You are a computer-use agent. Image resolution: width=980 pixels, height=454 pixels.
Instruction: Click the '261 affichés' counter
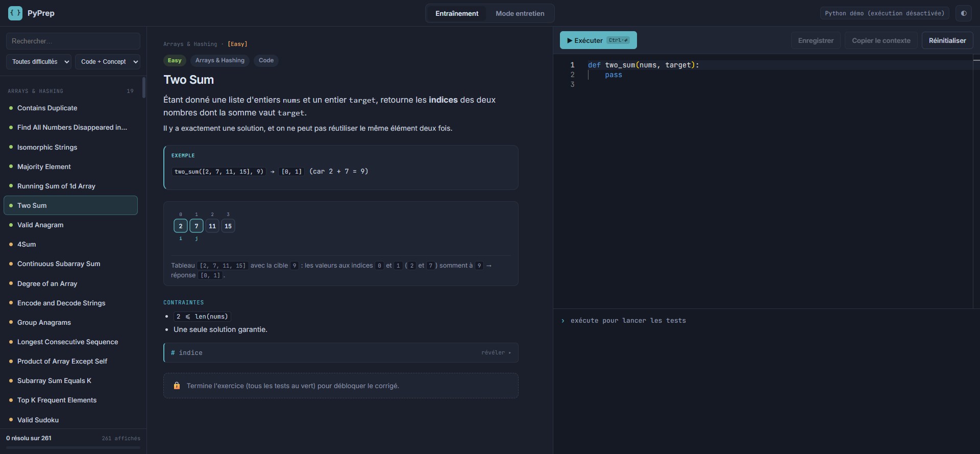point(121,438)
